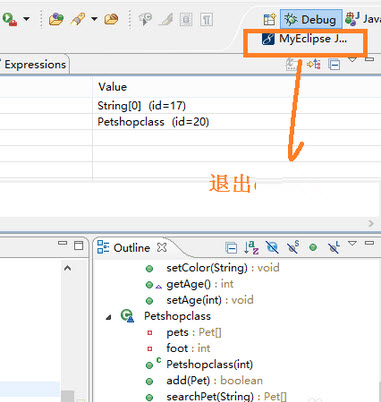Screen dimensions: 381x402
Task: Select the pets : Pet[] field
Action: [x=194, y=332]
